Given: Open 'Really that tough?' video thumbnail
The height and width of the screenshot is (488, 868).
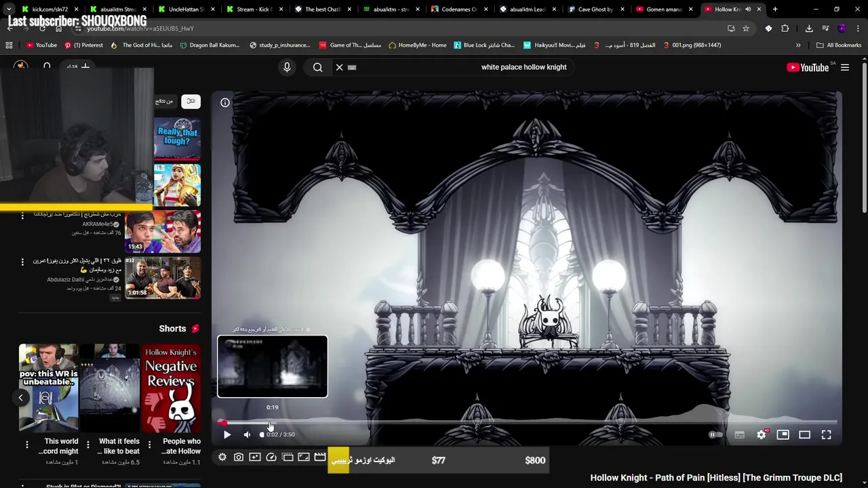Looking at the screenshot, I should pos(177,138).
